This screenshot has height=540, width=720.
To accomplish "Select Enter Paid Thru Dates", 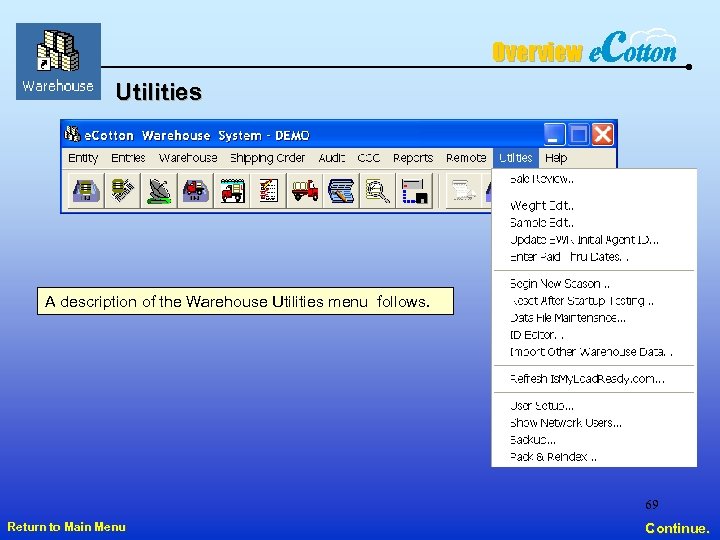I will 569,257.
